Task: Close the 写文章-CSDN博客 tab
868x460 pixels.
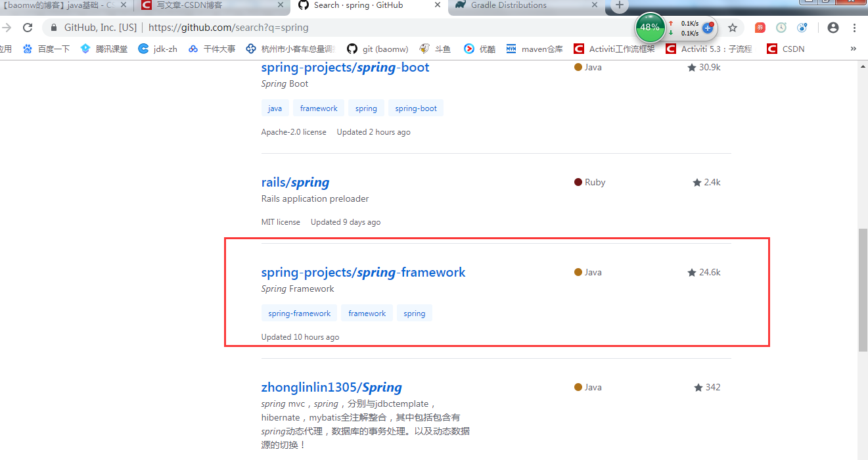Action: 281,5
